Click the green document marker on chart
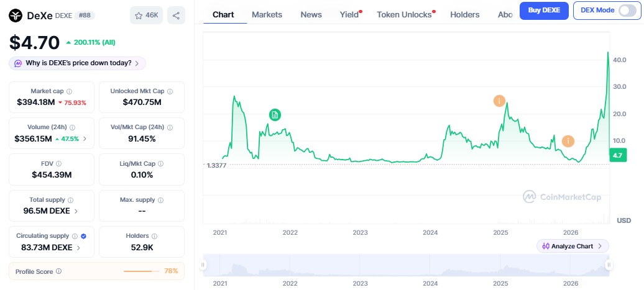644x290 pixels. point(275,115)
